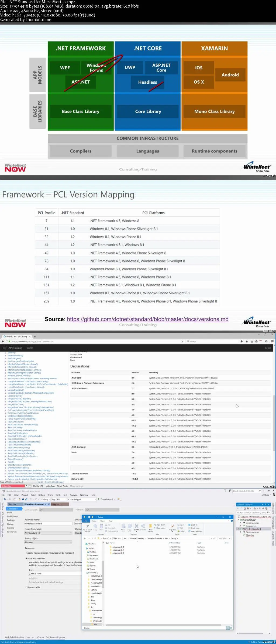Select the Resource file radio button
The height and width of the screenshot is (644, 276).
point(27,587)
